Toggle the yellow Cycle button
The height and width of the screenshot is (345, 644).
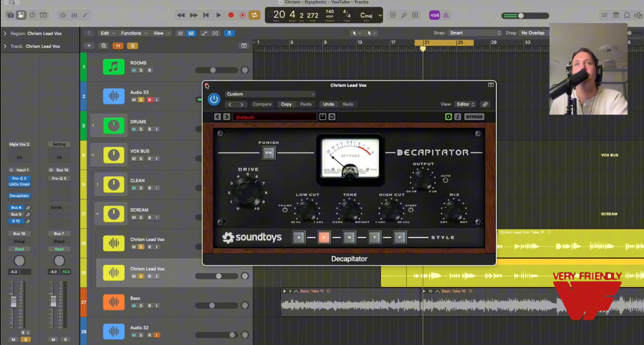click(255, 15)
